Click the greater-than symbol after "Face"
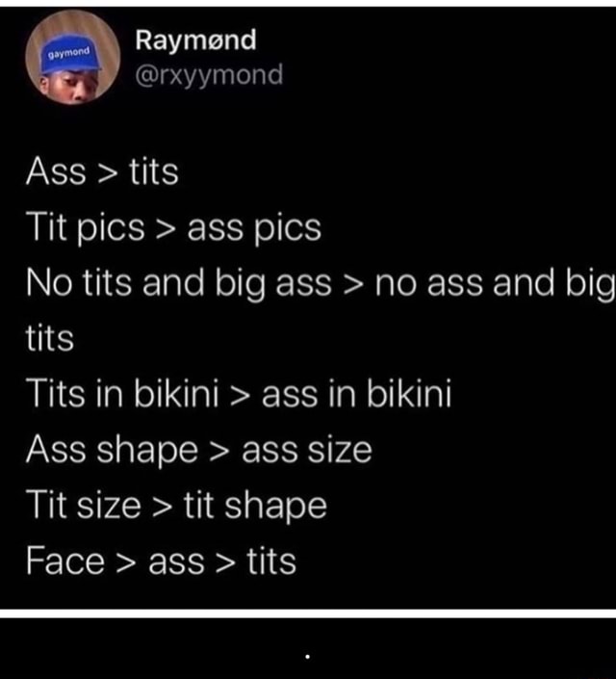This screenshot has height=679, width=616. 126,563
